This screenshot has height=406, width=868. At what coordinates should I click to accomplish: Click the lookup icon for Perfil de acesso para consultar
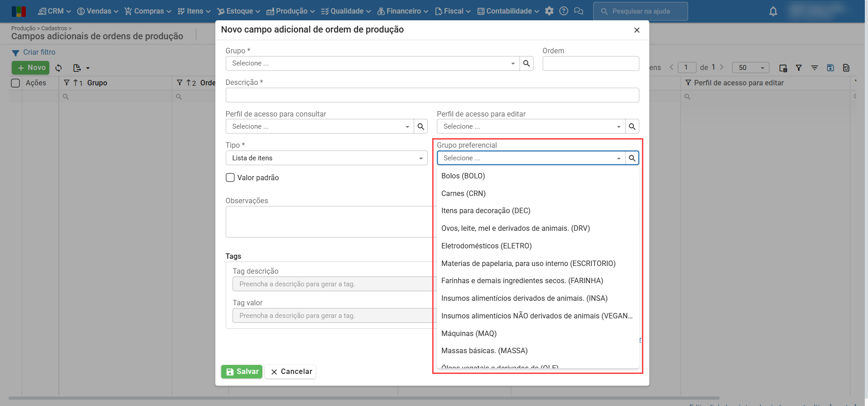(x=420, y=127)
